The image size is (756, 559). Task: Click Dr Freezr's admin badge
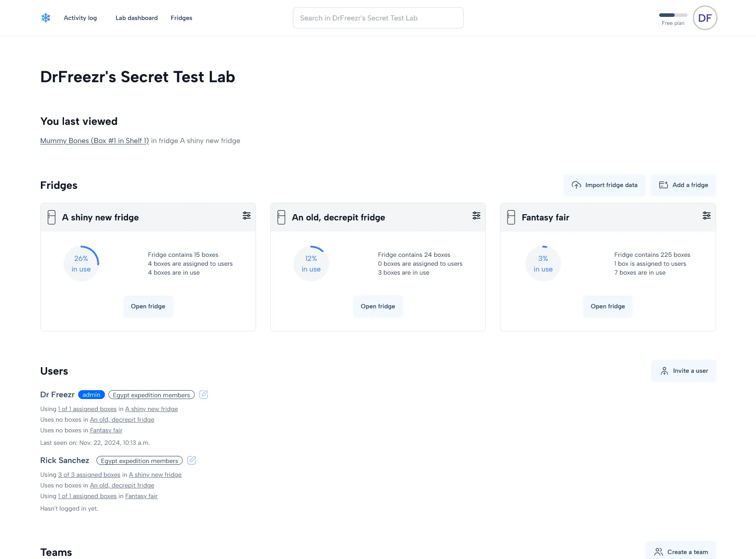(92, 395)
